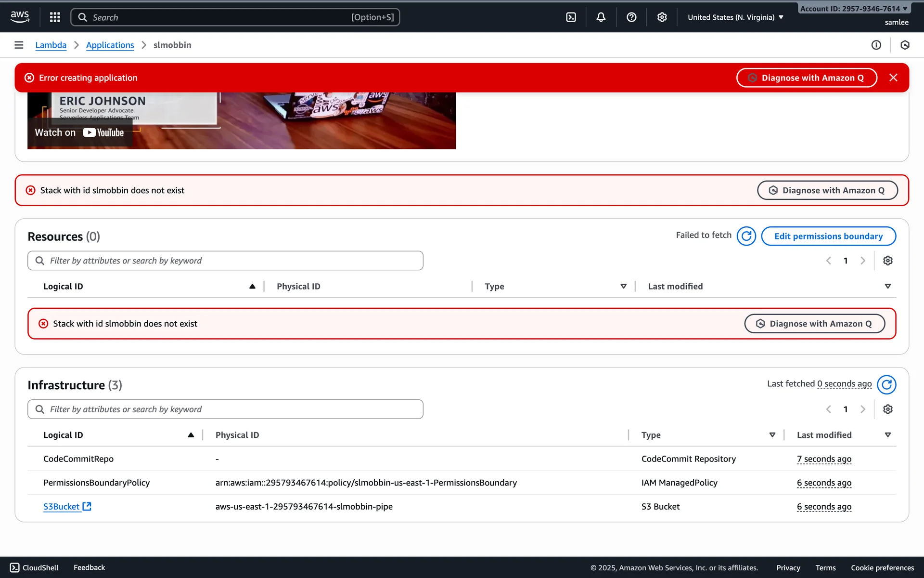Image resolution: width=924 pixels, height=578 pixels.
Task: Sort Resources by Type column arrow
Action: tap(623, 287)
